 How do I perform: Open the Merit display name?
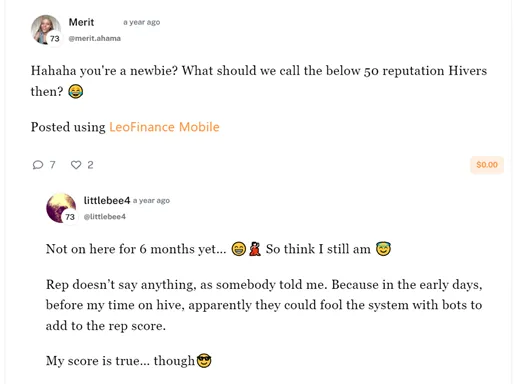click(x=81, y=22)
